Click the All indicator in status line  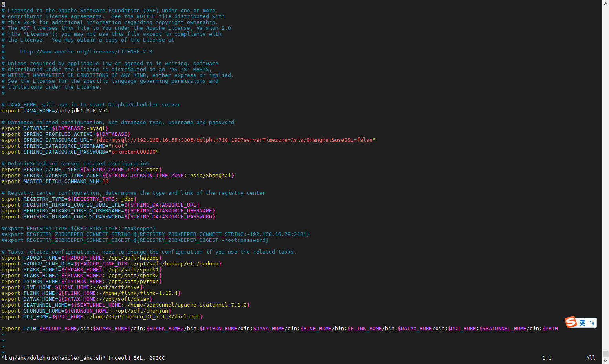[591, 358]
